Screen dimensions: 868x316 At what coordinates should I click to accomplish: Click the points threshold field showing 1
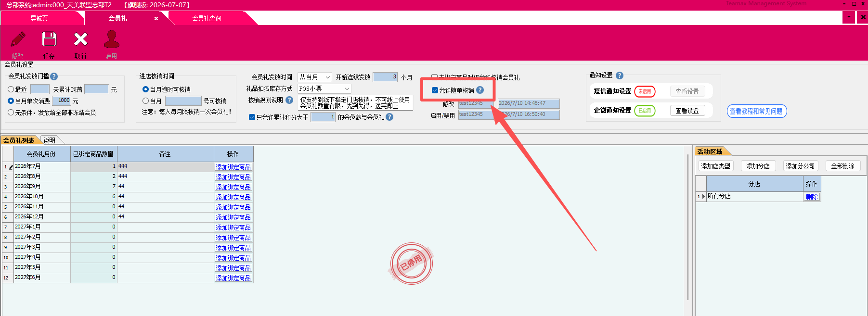click(323, 117)
